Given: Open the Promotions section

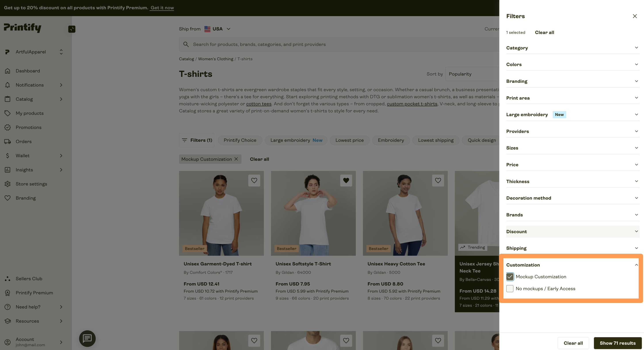Looking at the screenshot, I should pyautogui.click(x=29, y=127).
